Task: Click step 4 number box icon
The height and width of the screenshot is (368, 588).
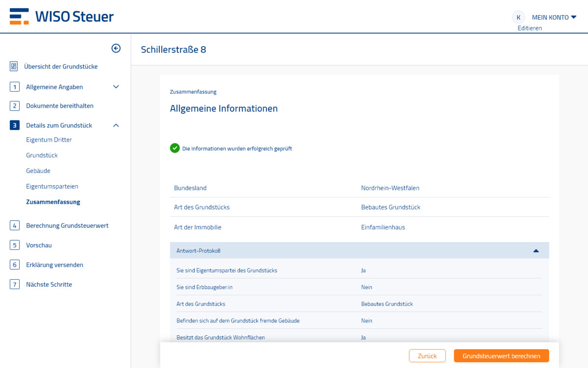Action: coord(15,226)
